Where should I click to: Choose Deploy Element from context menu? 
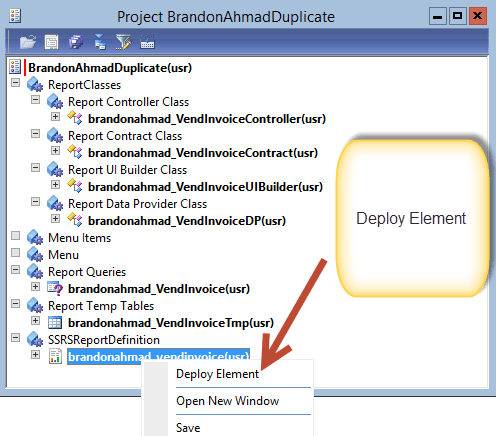[x=217, y=374]
